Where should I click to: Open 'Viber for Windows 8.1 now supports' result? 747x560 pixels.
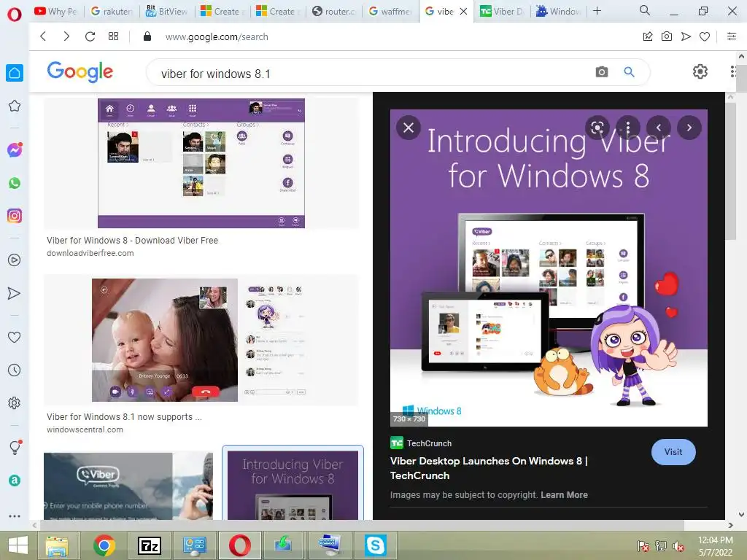(124, 416)
